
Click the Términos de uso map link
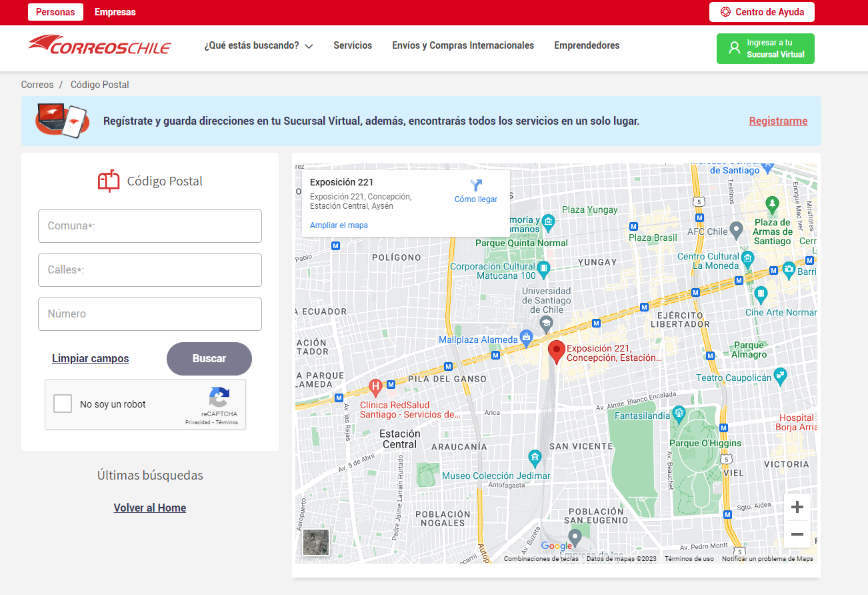pyautogui.click(x=689, y=559)
